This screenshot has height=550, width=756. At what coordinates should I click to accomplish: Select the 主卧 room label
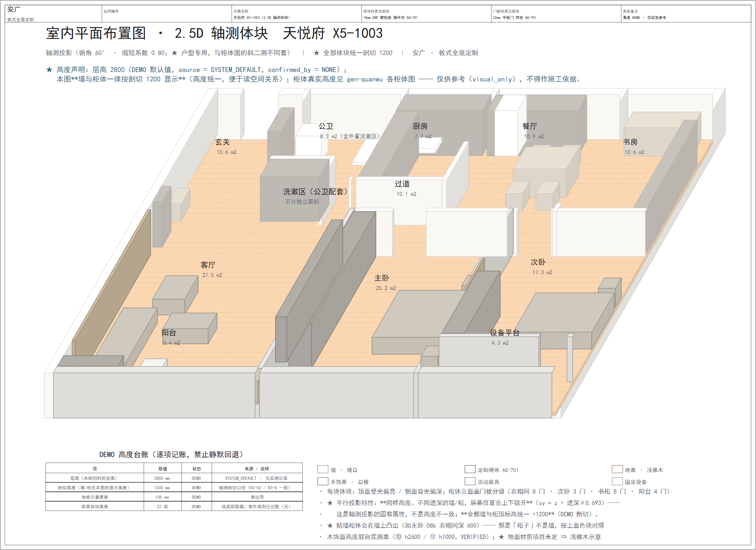pyautogui.click(x=382, y=278)
